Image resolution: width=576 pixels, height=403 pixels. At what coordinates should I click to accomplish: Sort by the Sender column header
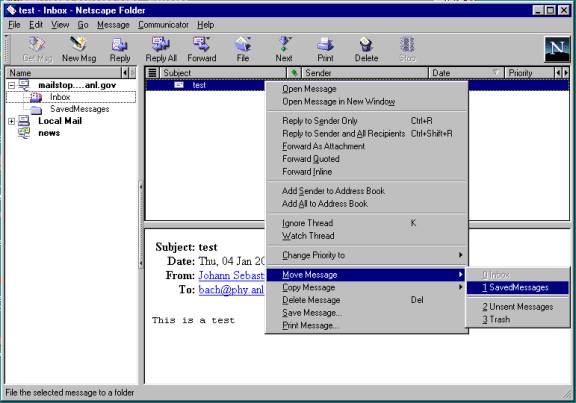click(x=365, y=73)
